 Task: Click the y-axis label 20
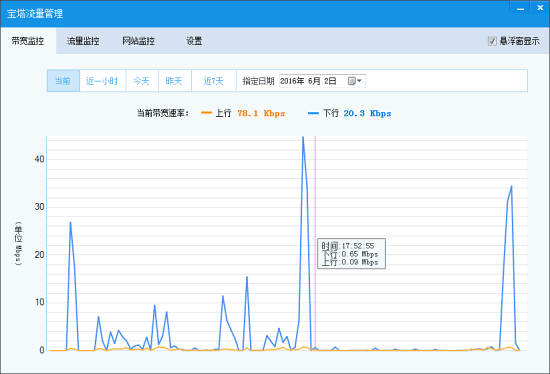tap(39, 255)
